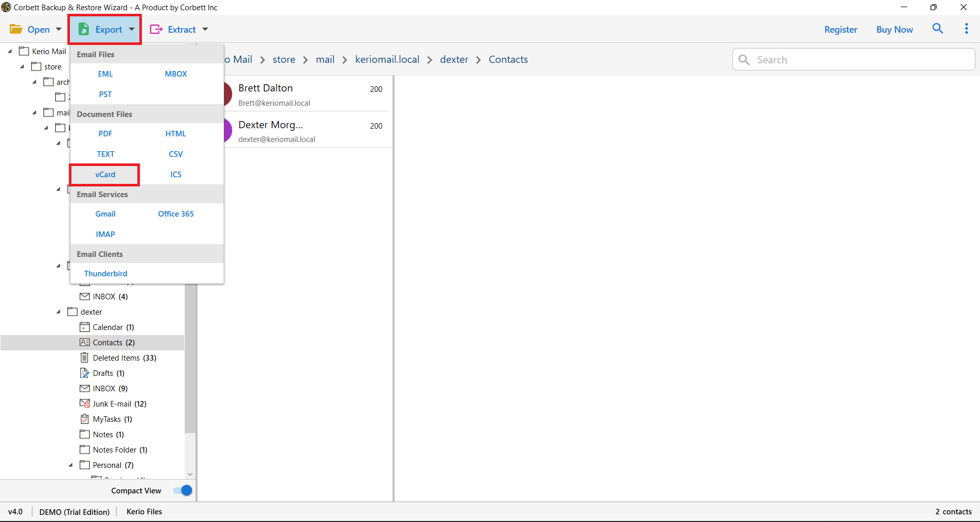The width and height of the screenshot is (980, 522).
Task: Choose PST export format
Action: click(106, 94)
